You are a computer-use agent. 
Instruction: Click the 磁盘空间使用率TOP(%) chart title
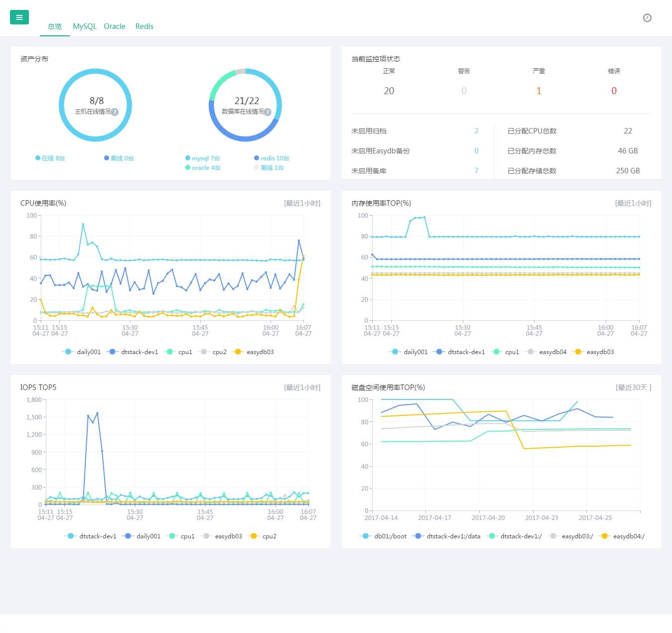click(388, 387)
